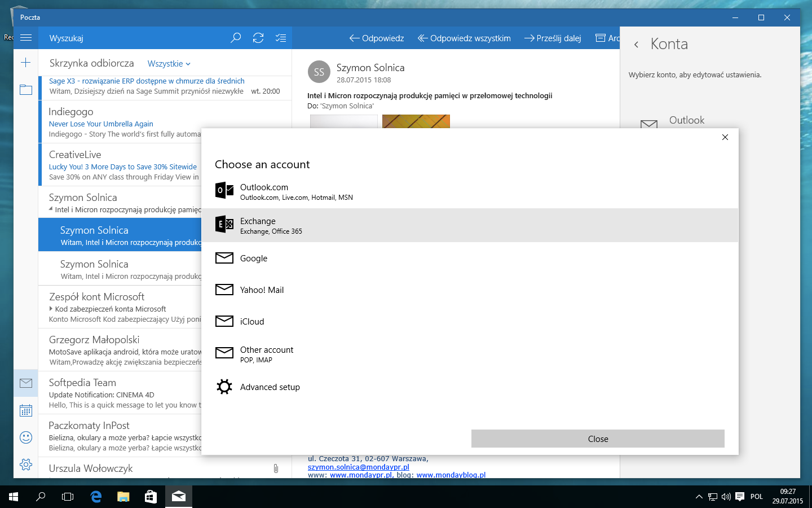The width and height of the screenshot is (812, 508).
Task: Forward the email with Prześlij dalej
Action: click(553, 38)
